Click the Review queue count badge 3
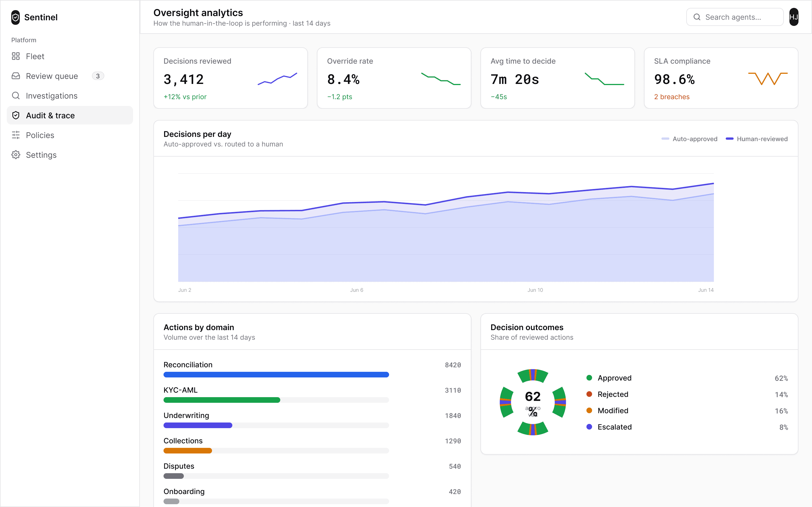812x507 pixels. [98, 76]
